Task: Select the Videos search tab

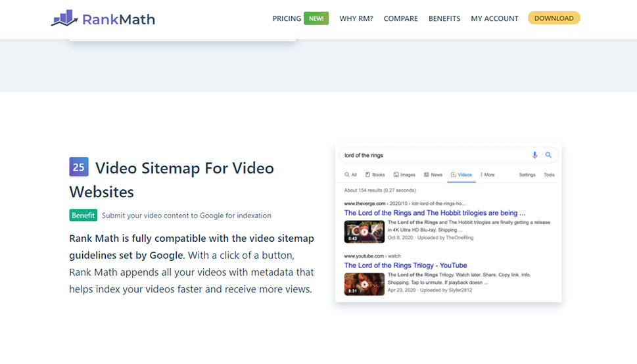Action: (x=461, y=175)
